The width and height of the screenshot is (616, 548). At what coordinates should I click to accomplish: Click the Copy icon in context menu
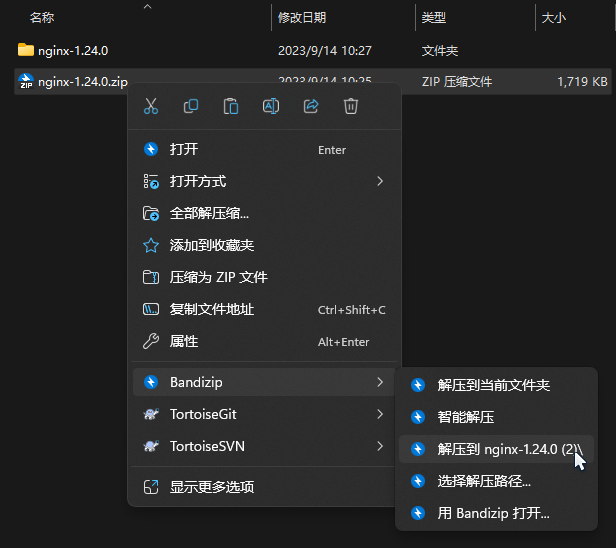coord(191,106)
